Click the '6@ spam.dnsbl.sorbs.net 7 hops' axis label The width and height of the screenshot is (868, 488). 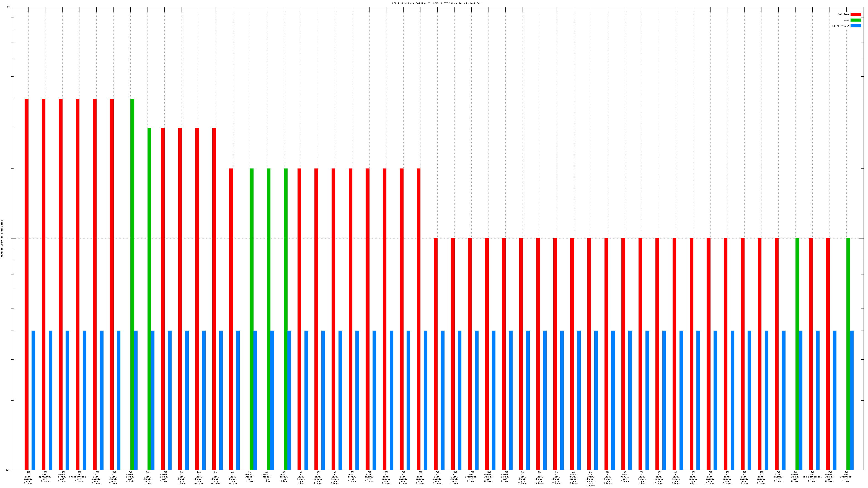[x=573, y=477]
